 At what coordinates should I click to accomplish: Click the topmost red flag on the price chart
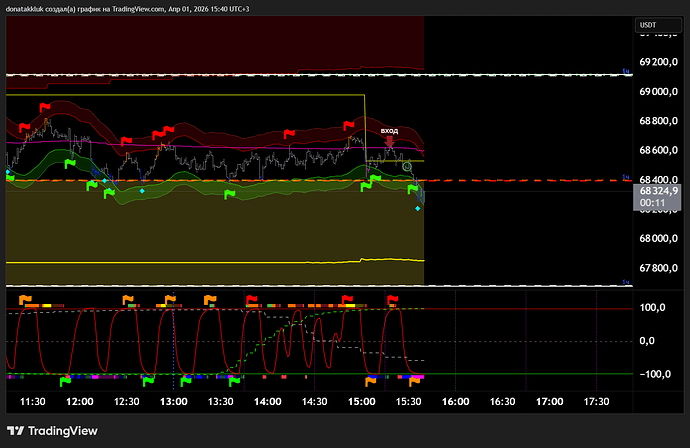click(x=45, y=107)
